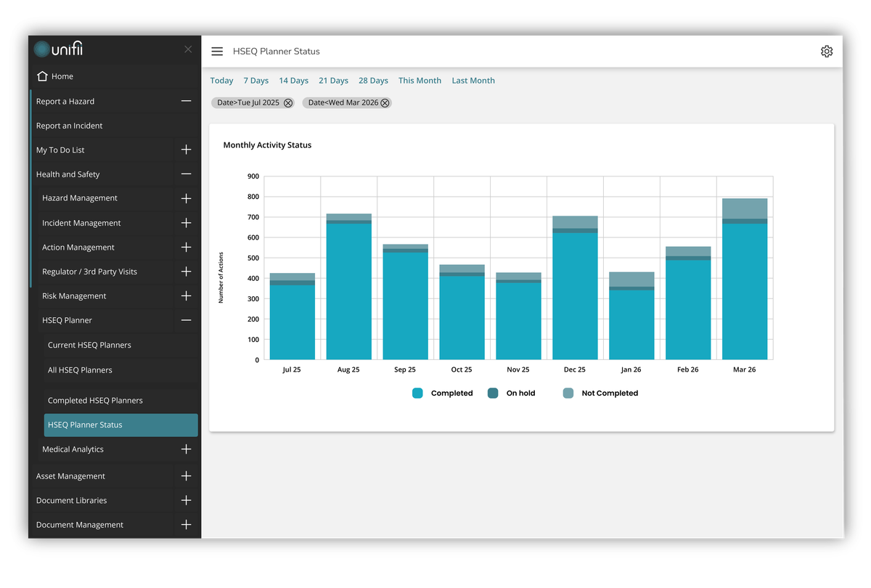Expand the Asset Management section

coord(187,476)
